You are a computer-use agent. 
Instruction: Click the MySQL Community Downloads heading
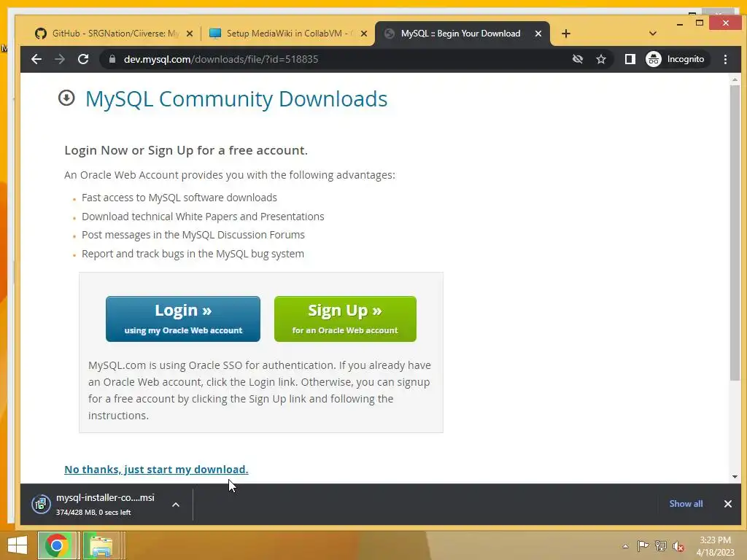(x=236, y=99)
